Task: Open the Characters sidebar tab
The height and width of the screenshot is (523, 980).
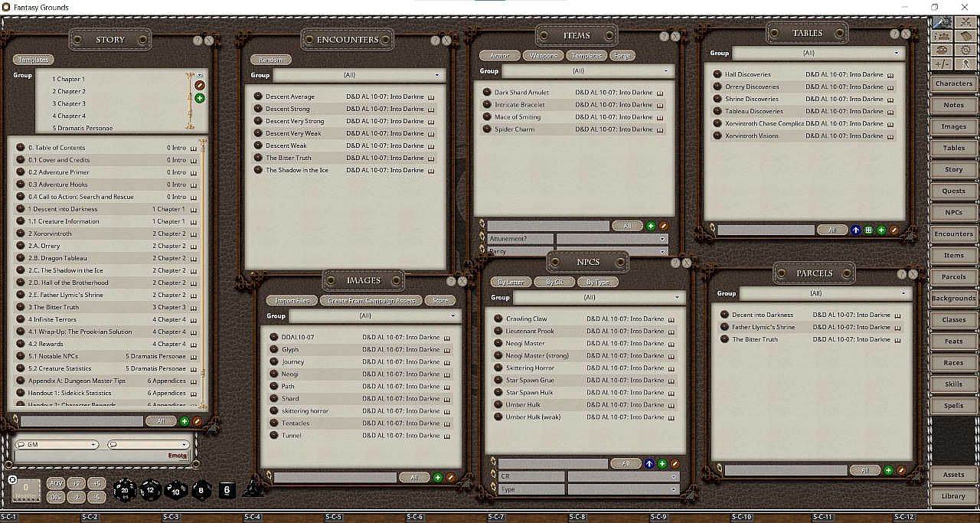Action: click(x=953, y=83)
